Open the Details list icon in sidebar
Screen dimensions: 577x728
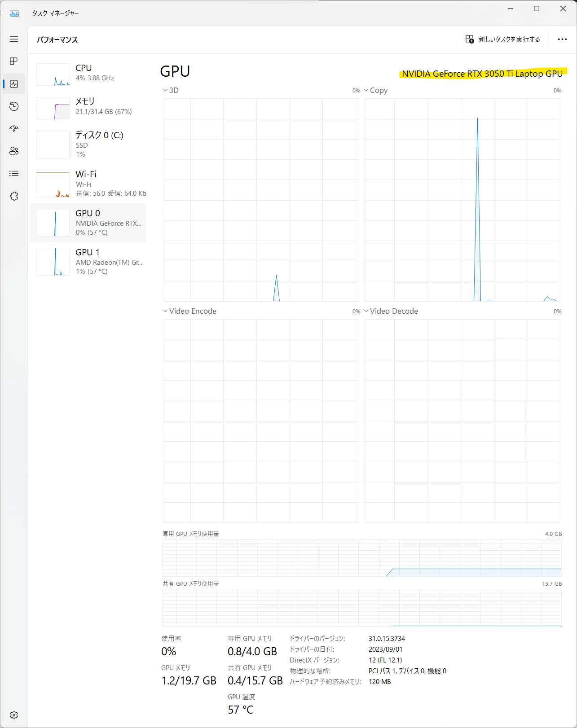click(14, 173)
